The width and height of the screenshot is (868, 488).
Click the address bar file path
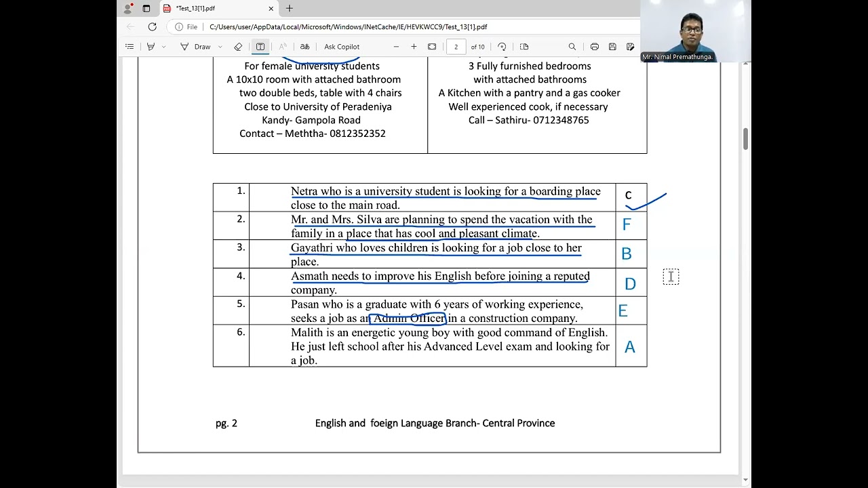(349, 27)
